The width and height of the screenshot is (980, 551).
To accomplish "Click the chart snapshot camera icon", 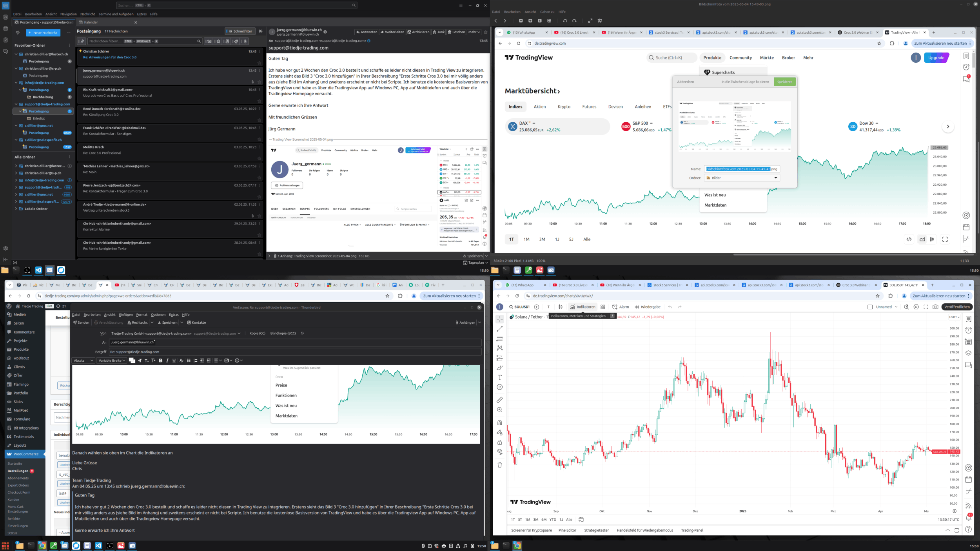I will [x=935, y=307].
